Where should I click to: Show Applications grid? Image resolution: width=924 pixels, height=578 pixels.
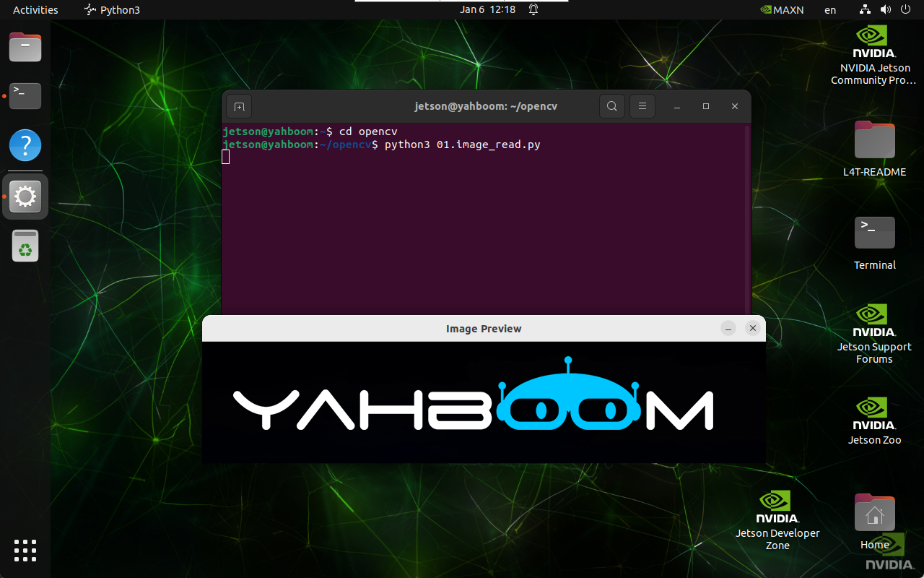(25, 550)
